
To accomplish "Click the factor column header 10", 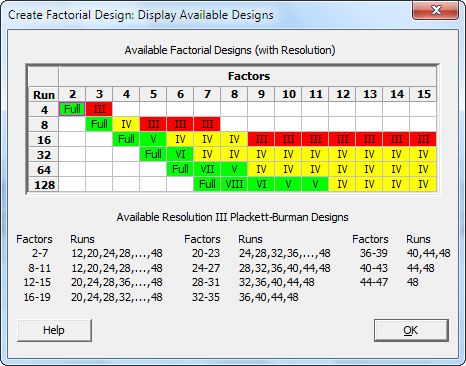I will tap(288, 94).
